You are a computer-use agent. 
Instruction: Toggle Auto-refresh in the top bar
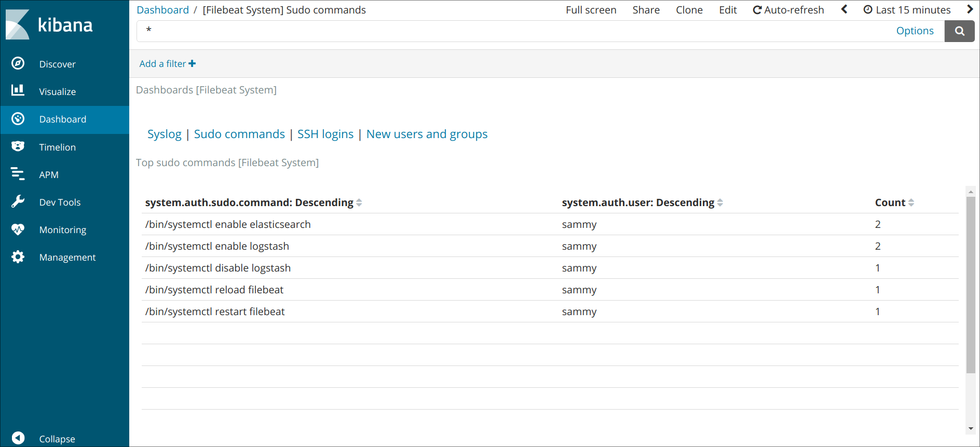tap(788, 10)
